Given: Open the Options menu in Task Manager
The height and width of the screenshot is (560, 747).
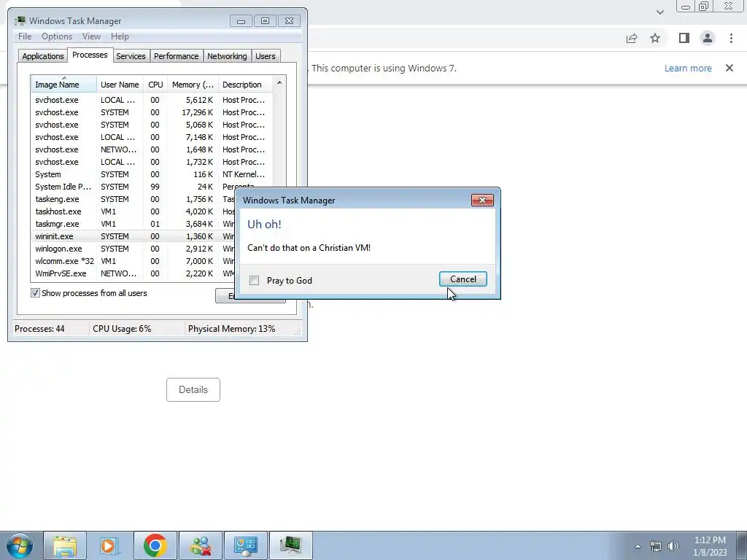Looking at the screenshot, I should [57, 36].
